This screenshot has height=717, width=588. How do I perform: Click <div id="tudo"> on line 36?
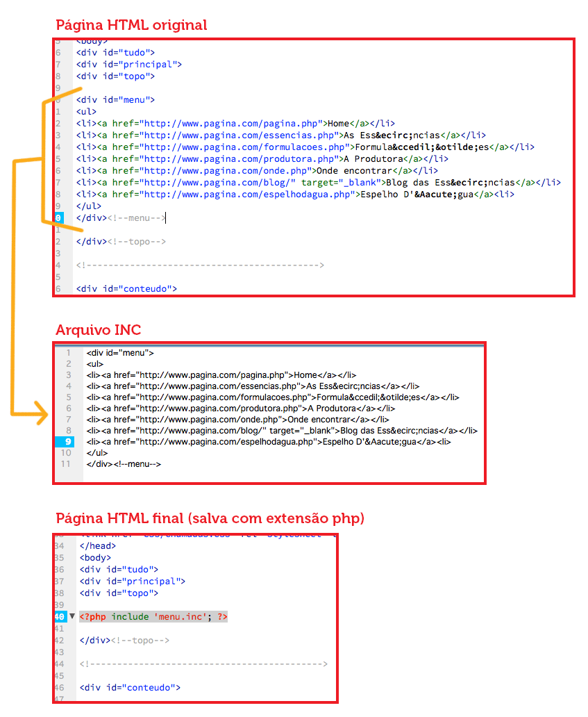pyautogui.click(x=119, y=570)
